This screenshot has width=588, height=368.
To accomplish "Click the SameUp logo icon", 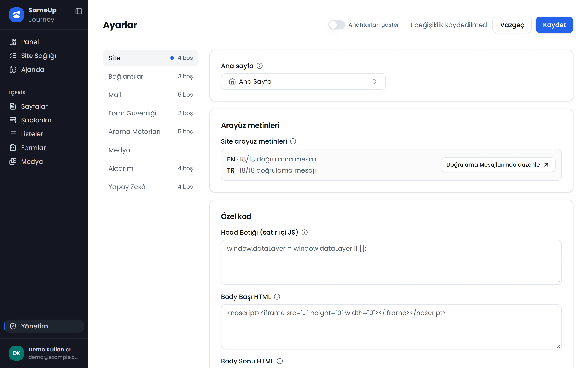I will (x=16, y=14).
